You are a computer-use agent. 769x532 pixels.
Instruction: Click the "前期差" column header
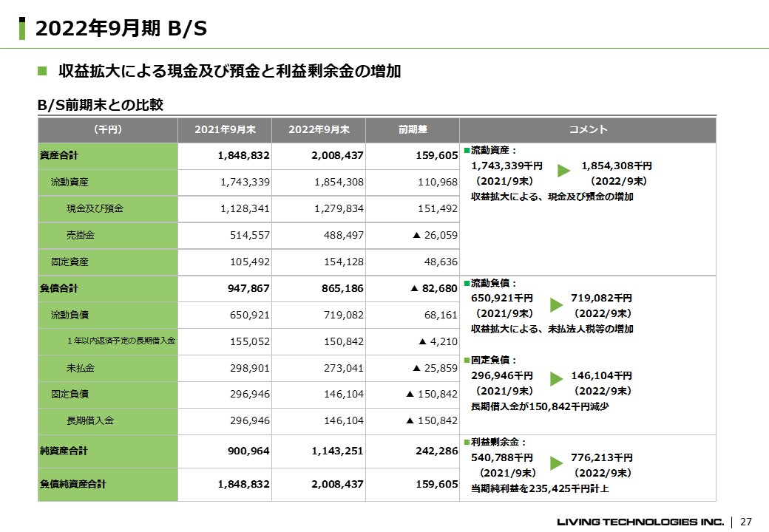pos(413,129)
